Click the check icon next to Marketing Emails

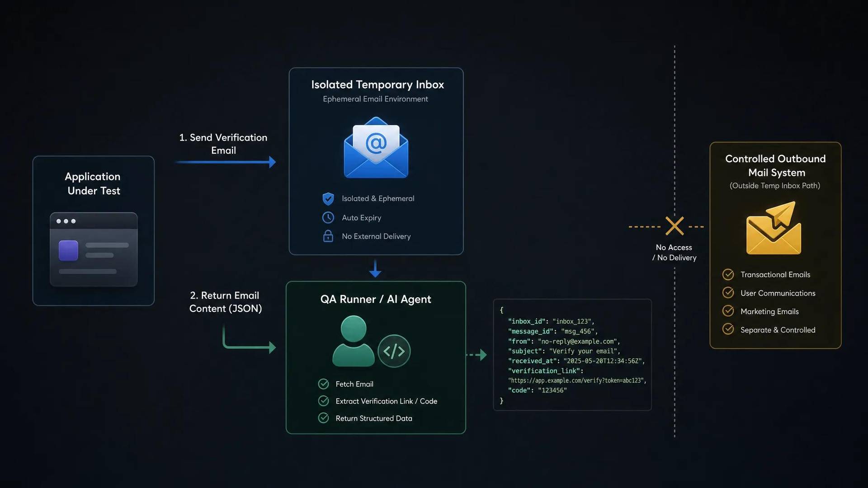[x=728, y=311]
